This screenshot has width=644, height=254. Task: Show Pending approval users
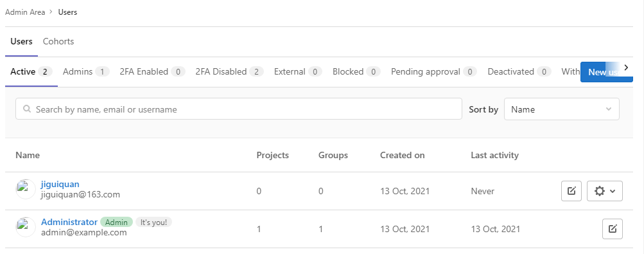pyautogui.click(x=433, y=72)
